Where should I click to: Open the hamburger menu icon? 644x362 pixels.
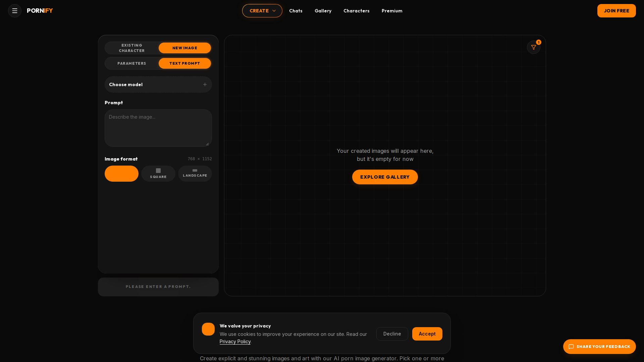(x=15, y=11)
